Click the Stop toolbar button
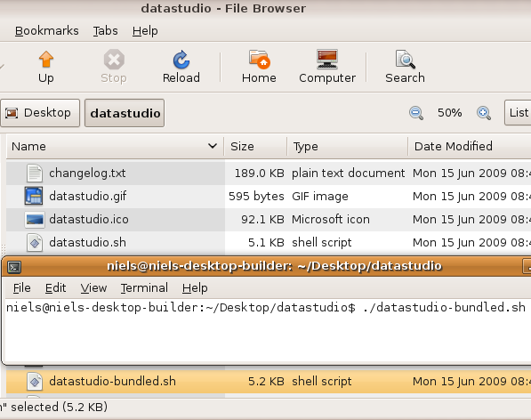Screen dimensions: 531x420 (114, 67)
